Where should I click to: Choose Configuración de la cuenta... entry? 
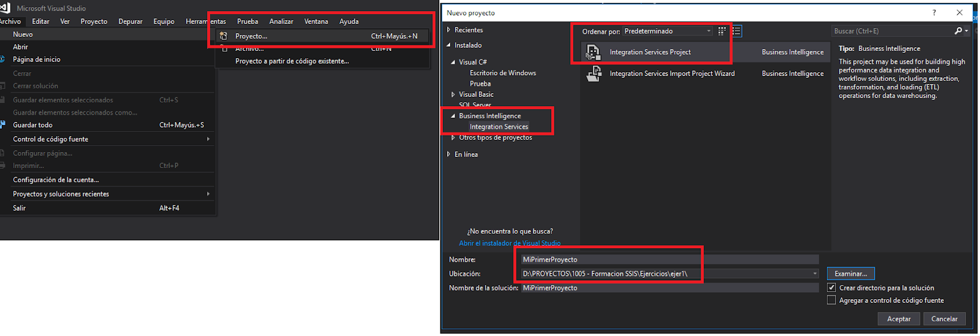pos(107,180)
